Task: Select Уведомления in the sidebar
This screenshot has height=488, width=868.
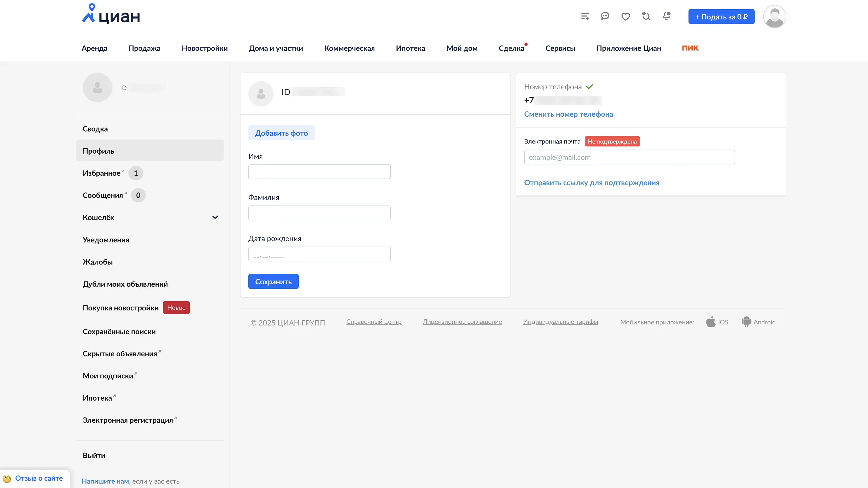Action: point(106,240)
